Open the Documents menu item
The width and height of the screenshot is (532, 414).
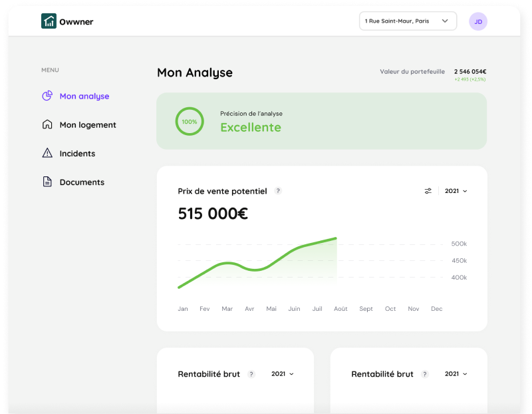[x=82, y=182]
